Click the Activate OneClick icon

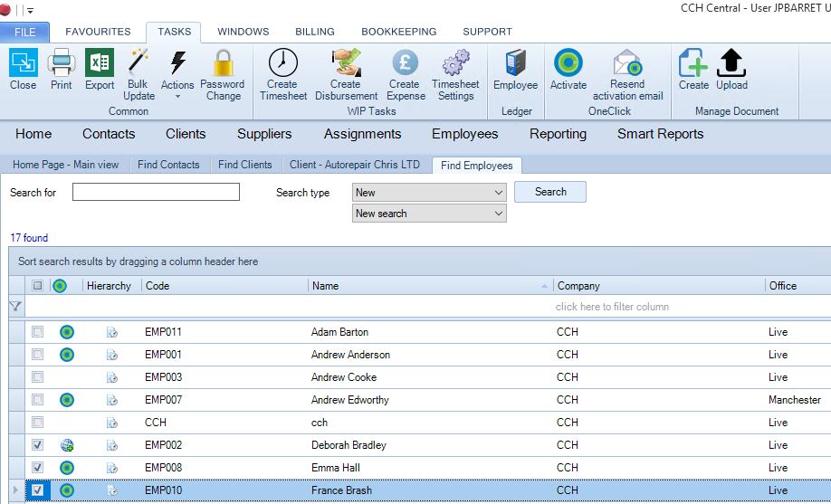pos(568,62)
